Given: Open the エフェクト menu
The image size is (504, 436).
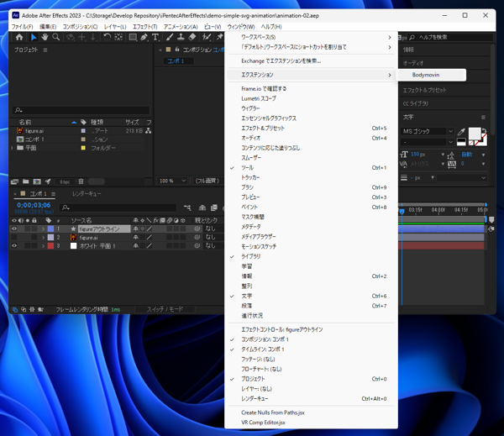Looking at the screenshot, I should pos(145,27).
